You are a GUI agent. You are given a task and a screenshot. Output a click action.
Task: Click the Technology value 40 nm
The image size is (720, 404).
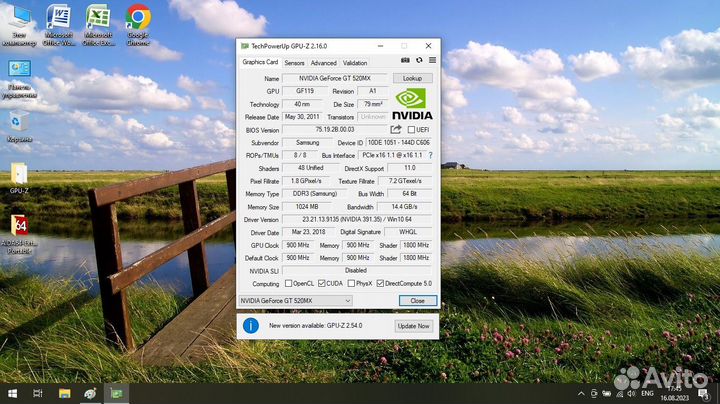coord(303,104)
